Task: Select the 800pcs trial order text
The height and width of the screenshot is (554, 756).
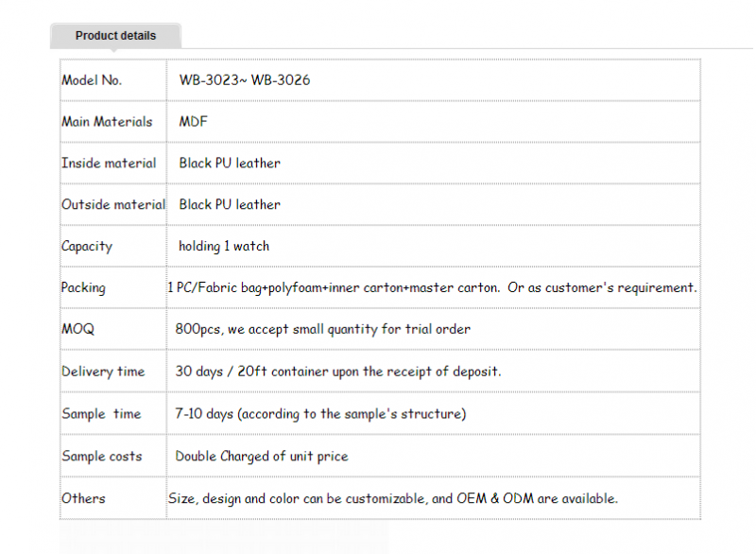Action: point(322,329)
